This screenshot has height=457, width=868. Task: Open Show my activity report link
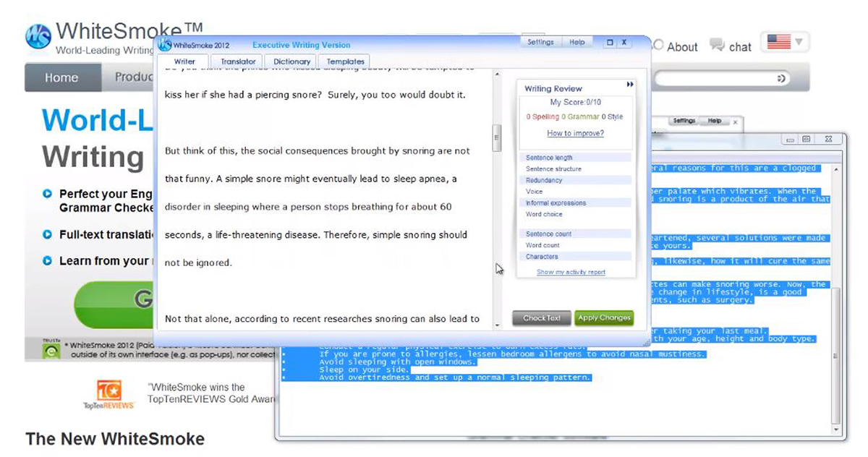tap(571, 272)
